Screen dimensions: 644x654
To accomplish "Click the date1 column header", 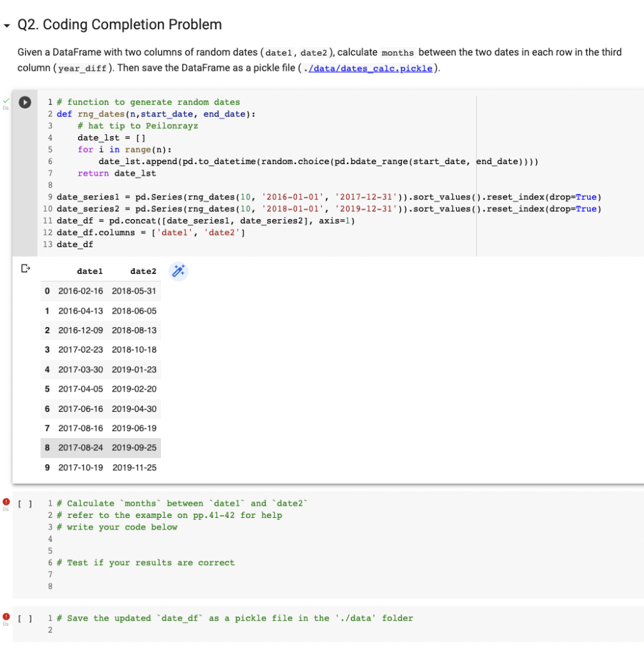I will click(x=89, y=271).
